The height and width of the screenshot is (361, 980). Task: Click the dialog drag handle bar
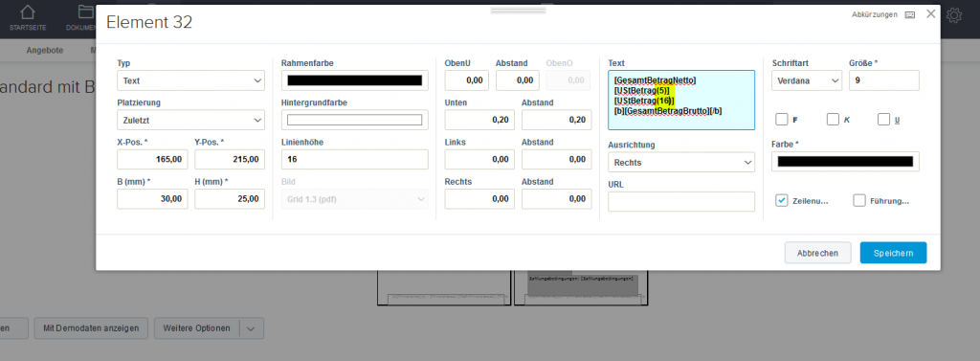tap(518, 10)
